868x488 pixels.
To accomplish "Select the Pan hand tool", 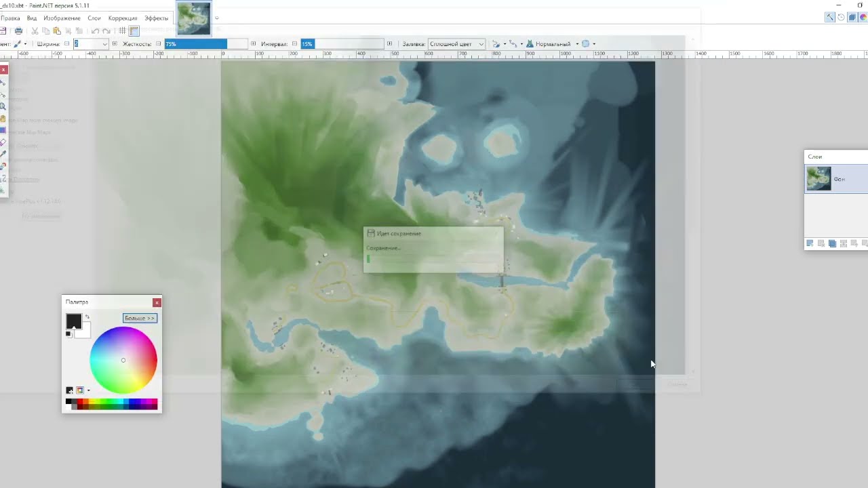I will (3, 118).
